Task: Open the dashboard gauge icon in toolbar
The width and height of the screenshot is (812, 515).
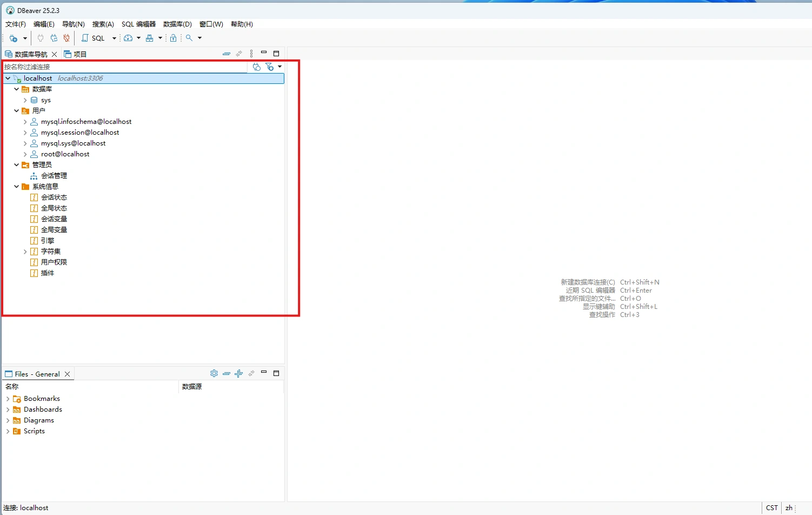Action: [x=128, y=38]
